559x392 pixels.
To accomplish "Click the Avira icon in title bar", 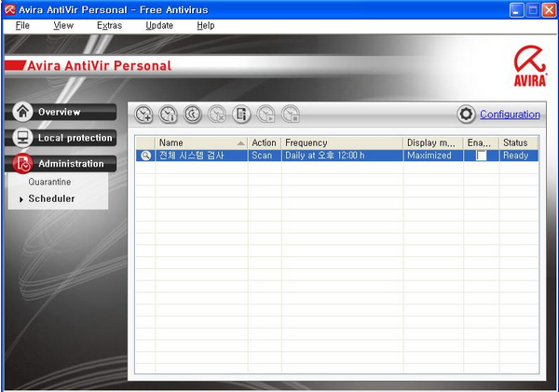I will [9, 9].
